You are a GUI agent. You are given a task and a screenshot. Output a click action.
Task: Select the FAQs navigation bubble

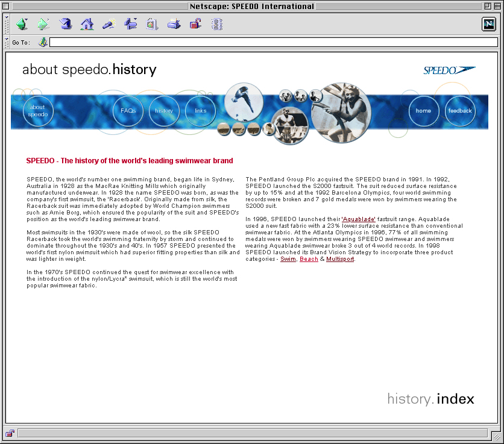pos(128,111)
